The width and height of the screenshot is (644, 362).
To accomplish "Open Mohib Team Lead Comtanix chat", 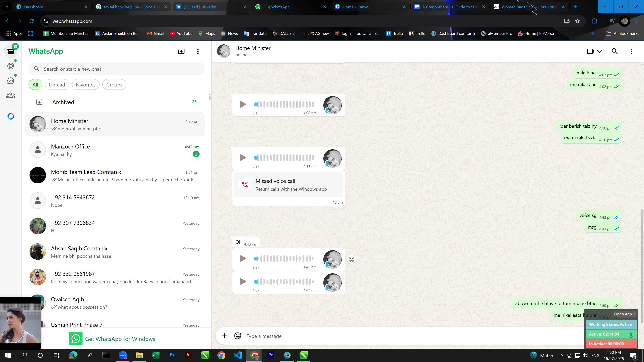I will click(x=115, y=175).
